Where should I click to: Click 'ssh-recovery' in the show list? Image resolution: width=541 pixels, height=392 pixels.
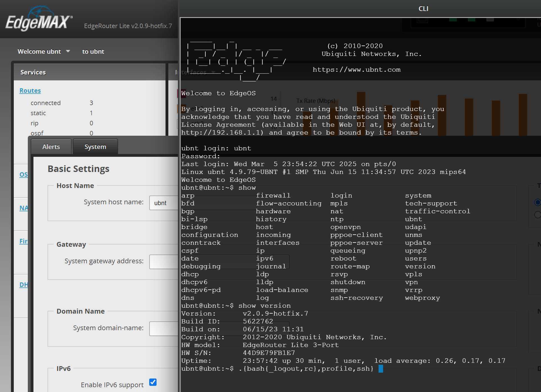point(357,298)
